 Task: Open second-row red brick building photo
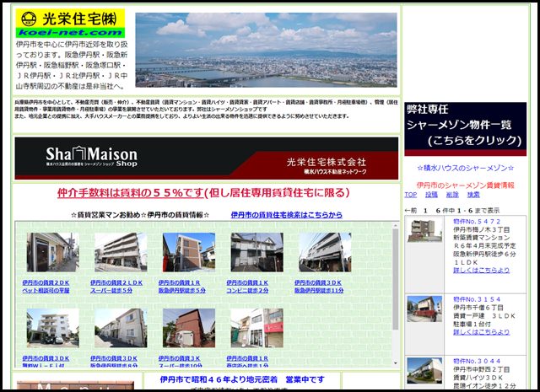189,328
